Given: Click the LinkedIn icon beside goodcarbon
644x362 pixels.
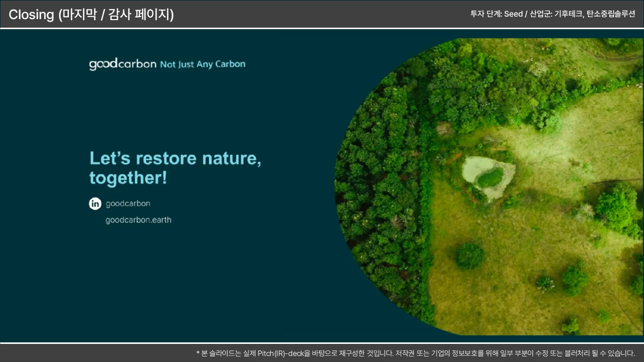Looking at the screenshot, I should coord(95,204).
